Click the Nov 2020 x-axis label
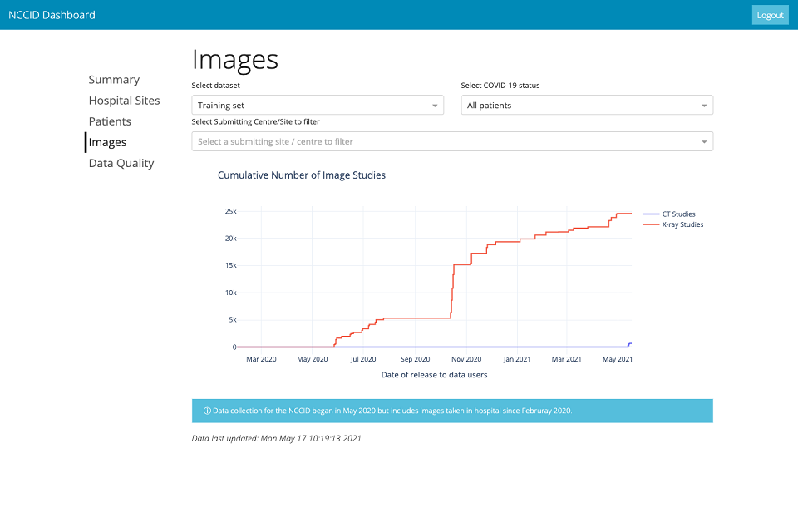798x532 pixels. click(466, 359)
